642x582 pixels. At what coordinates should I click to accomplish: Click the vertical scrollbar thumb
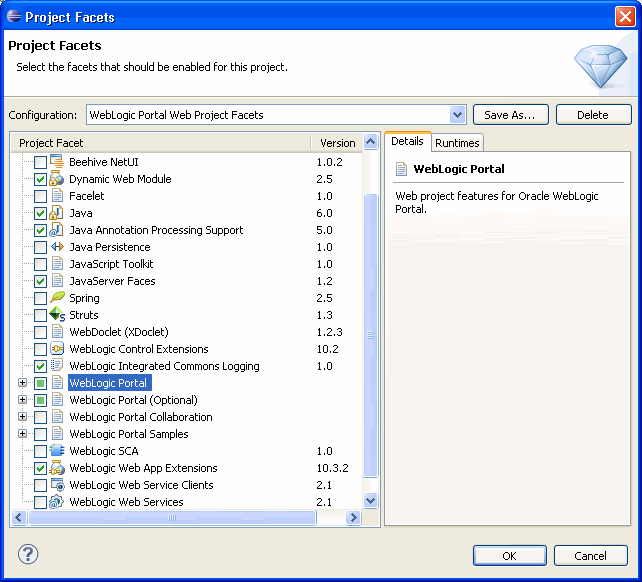pyautogui.click(x=371, y=335)
